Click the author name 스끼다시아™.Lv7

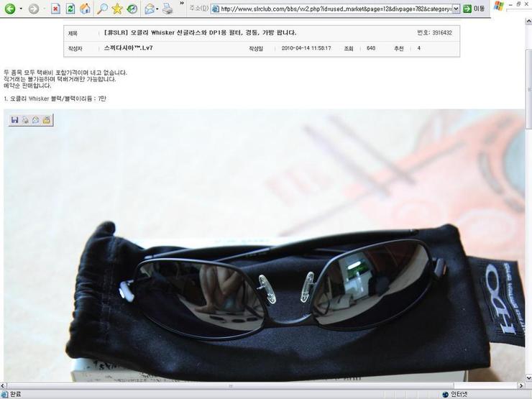[128, 48]
